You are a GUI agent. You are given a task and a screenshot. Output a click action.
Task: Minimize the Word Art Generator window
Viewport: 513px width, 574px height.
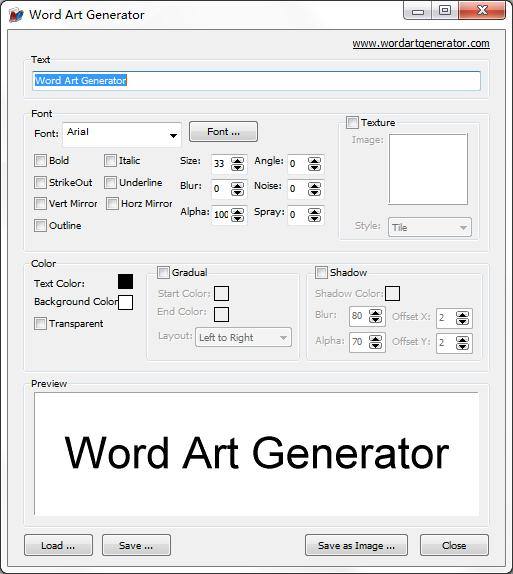point(418,11)
